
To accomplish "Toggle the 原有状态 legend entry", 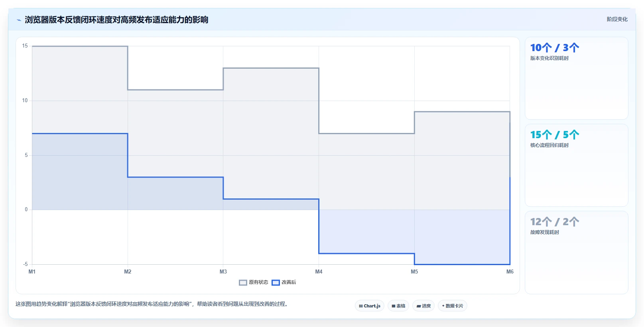I will [254, 282].
